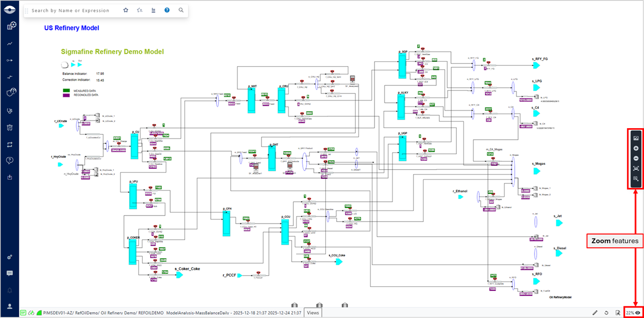Screen dimensions: 644x318
Task: Select the zoom-to-area magnifier tool
Action: tap(635, 179)
